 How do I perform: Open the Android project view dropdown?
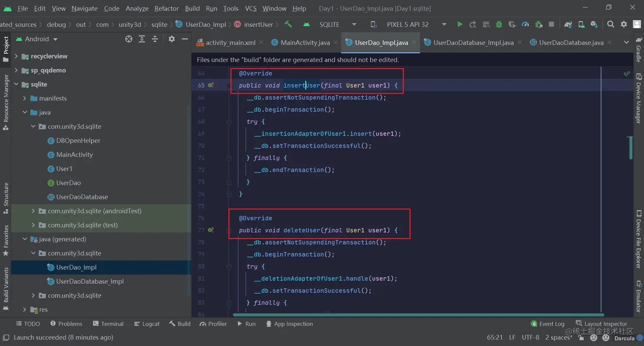(37, 39)
